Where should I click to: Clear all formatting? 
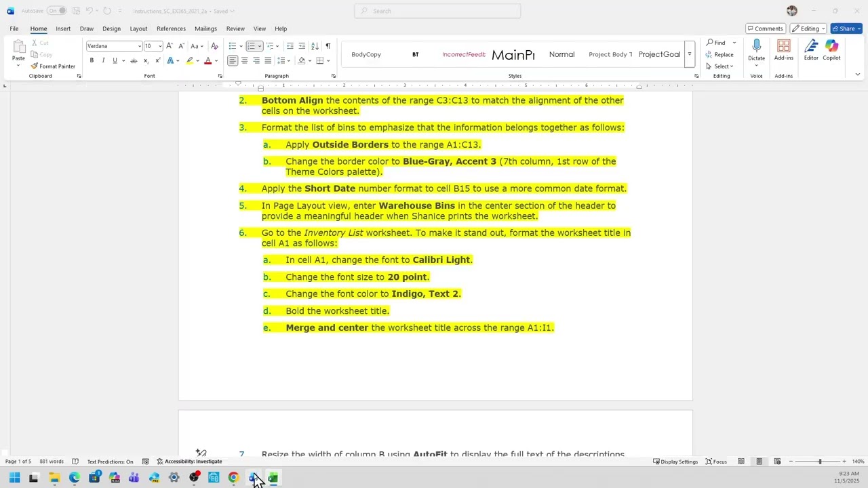(215, 46)
